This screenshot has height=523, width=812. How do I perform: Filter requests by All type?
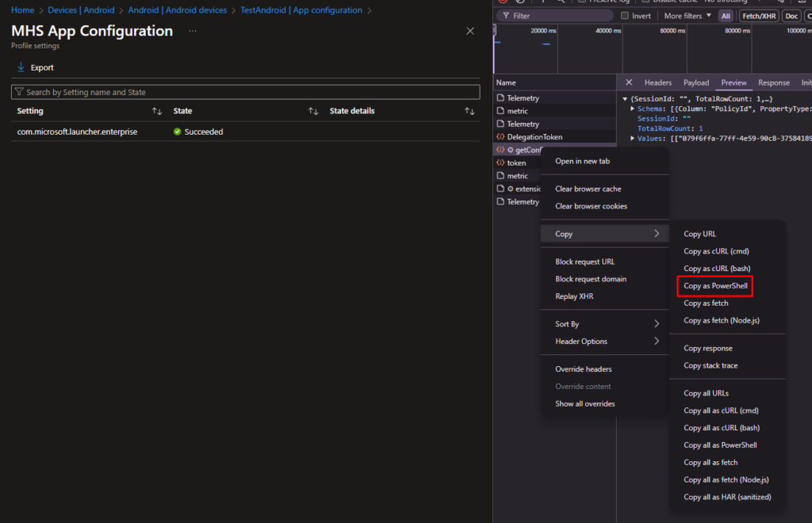point(726,16)
